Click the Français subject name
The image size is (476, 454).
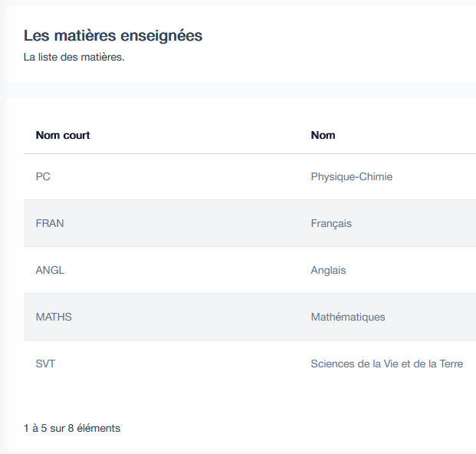click(331, 223)
